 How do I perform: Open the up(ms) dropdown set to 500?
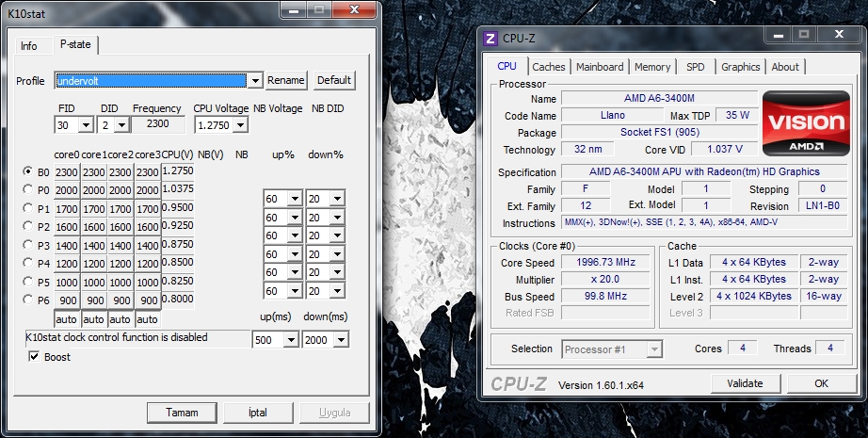click(x=291, y=339)
